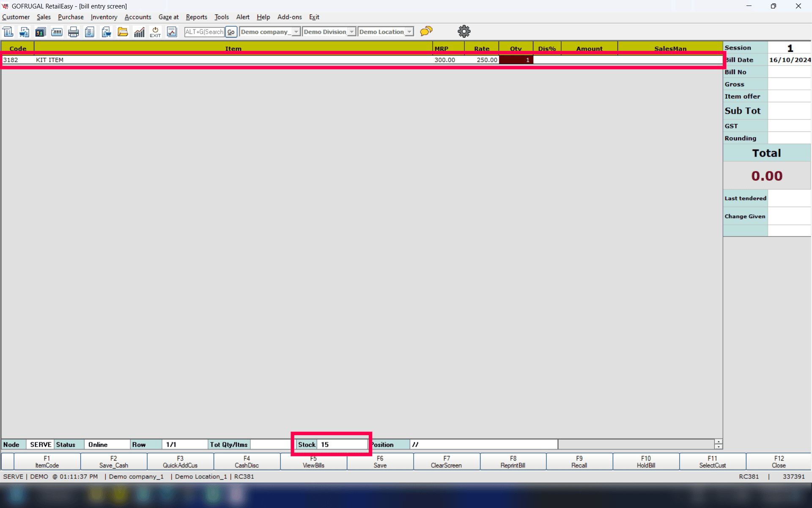
Task: Click the Go search button
Action: pyautogui.click(x=231, y=32)
